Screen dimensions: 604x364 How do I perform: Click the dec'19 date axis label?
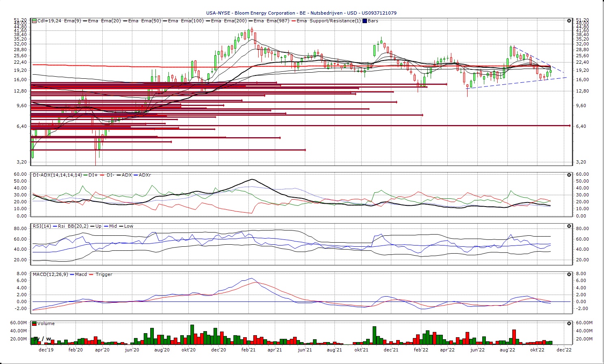pyautogui.click(x=46, y=350)
